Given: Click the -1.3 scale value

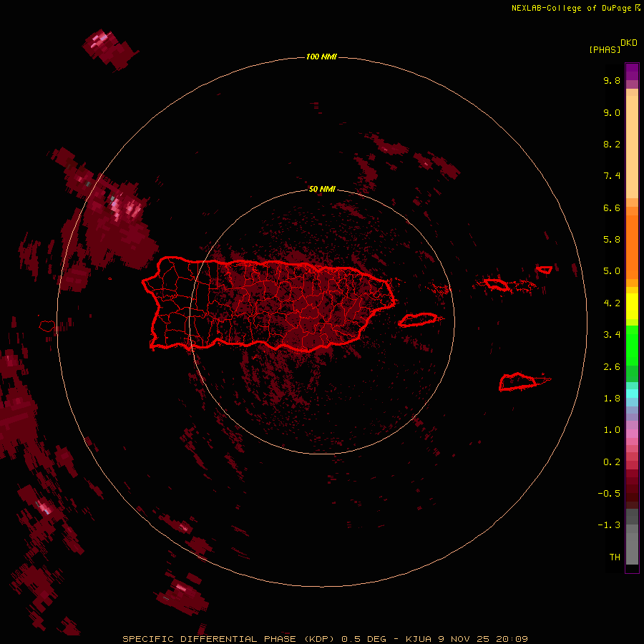Looking at the screenshot, I should [x=609, y=525].
